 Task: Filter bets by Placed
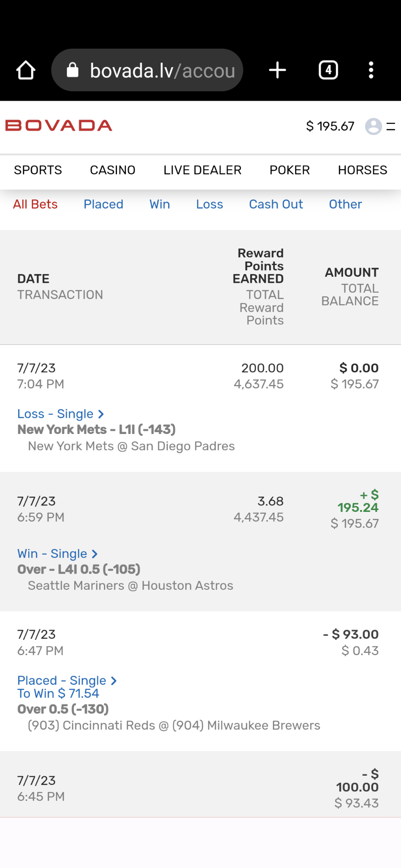103,204
